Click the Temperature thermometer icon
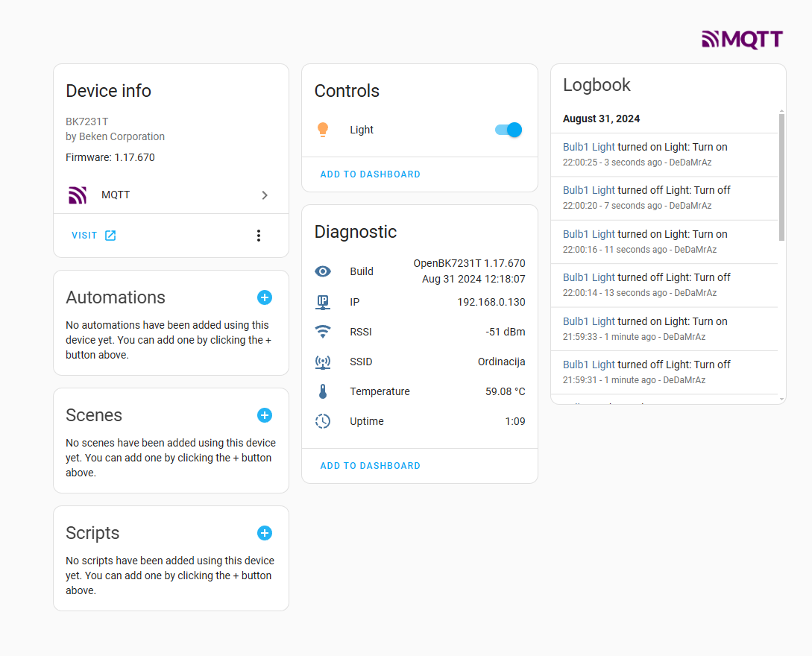This screenshot has height=656, width=812. click(323, 391)
